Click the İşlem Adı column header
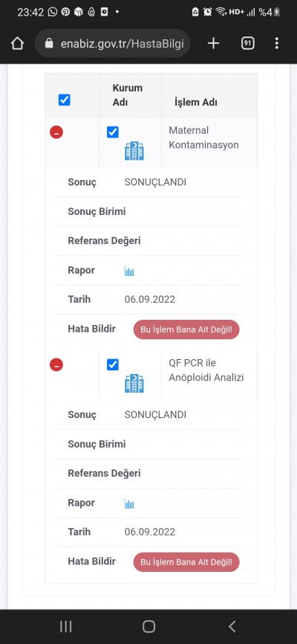The width and height of the screenshot is (297, 644). (196, 103)
